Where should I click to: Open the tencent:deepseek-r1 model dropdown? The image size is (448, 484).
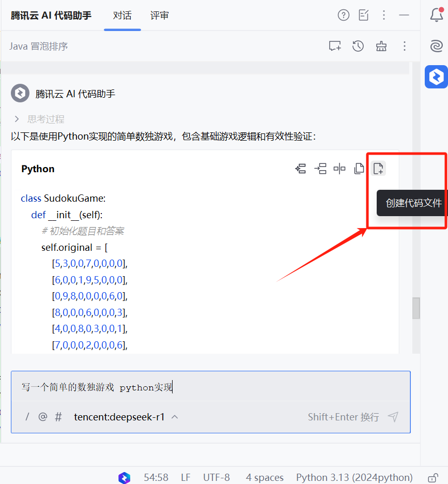click(x=126, y=417)
